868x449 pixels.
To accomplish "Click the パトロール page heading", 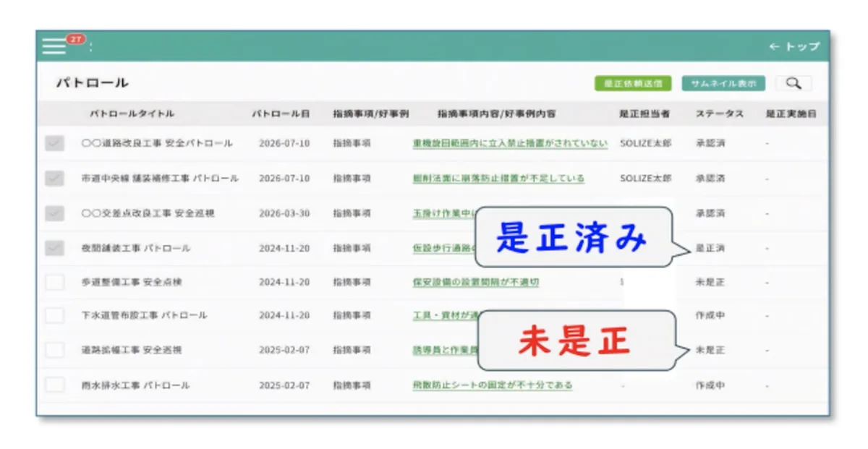I will coord(93,83).
